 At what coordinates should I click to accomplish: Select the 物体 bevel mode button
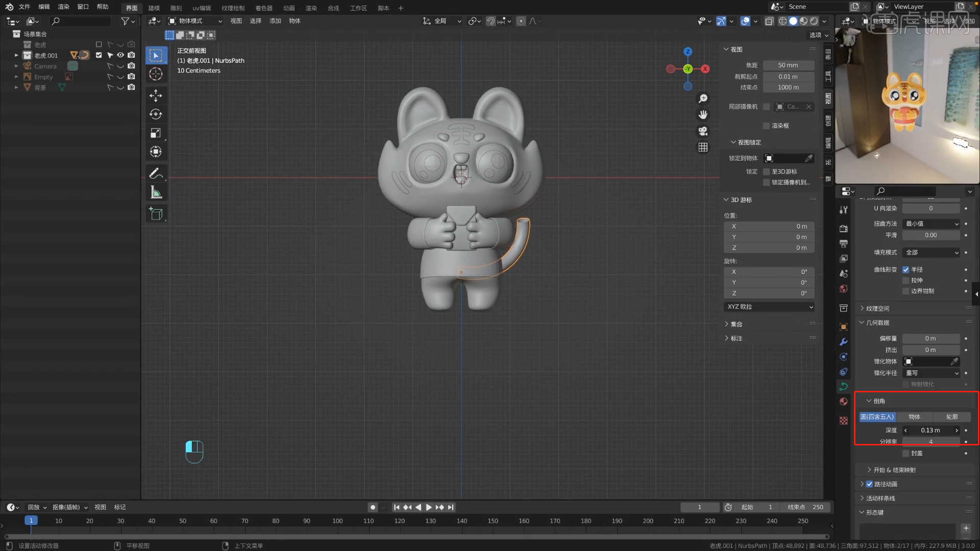(914, 417)
